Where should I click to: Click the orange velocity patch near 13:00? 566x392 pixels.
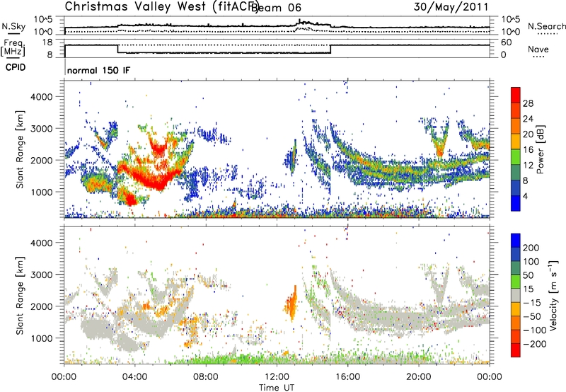click(291, 304)
